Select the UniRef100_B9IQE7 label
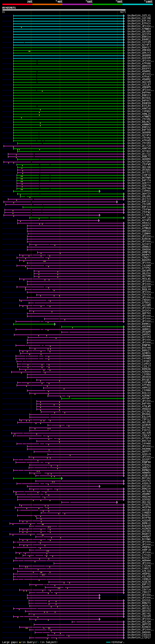Image resolution: width=155 pixels, height=644 pixels. point(139,380)
